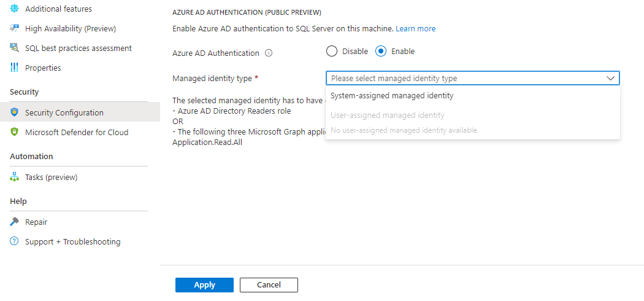Click the Repair wrench icon
Image resolution: width=644 pixels, height=301 pixels.
pos(14,222)
